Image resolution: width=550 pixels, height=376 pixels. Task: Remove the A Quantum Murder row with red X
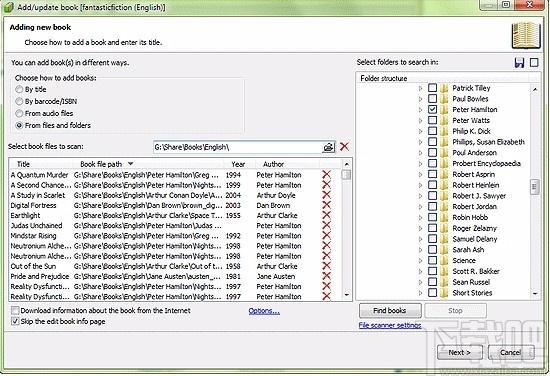coord(327,175)
